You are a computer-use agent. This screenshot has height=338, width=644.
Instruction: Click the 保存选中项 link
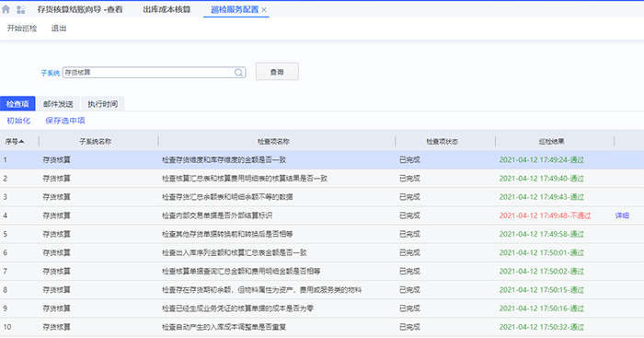click(x=65, y=121)
